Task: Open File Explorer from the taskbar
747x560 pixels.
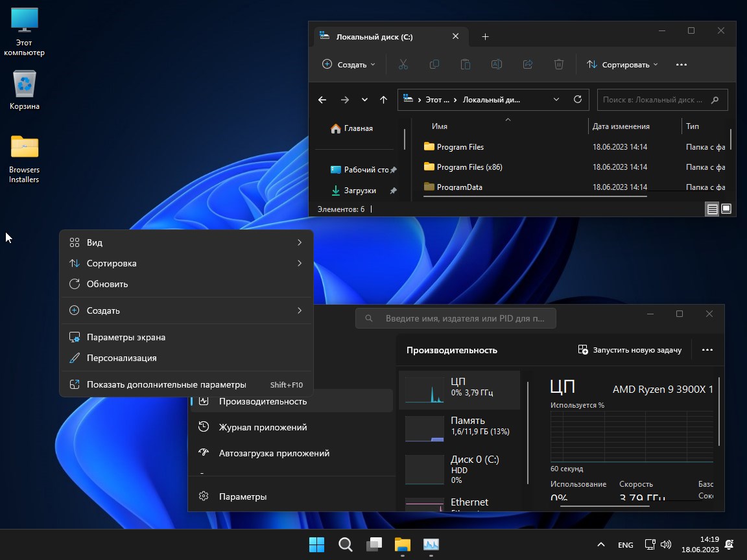Action: (x=402, y=544)
